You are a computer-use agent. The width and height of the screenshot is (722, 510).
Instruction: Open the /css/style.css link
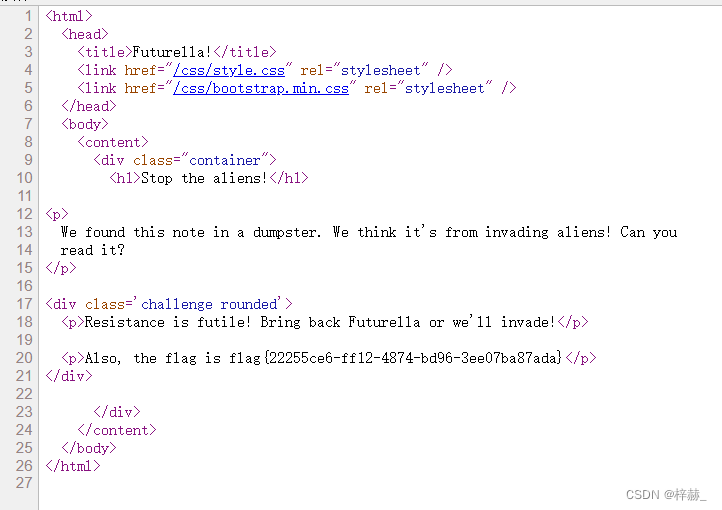[229, 70]
